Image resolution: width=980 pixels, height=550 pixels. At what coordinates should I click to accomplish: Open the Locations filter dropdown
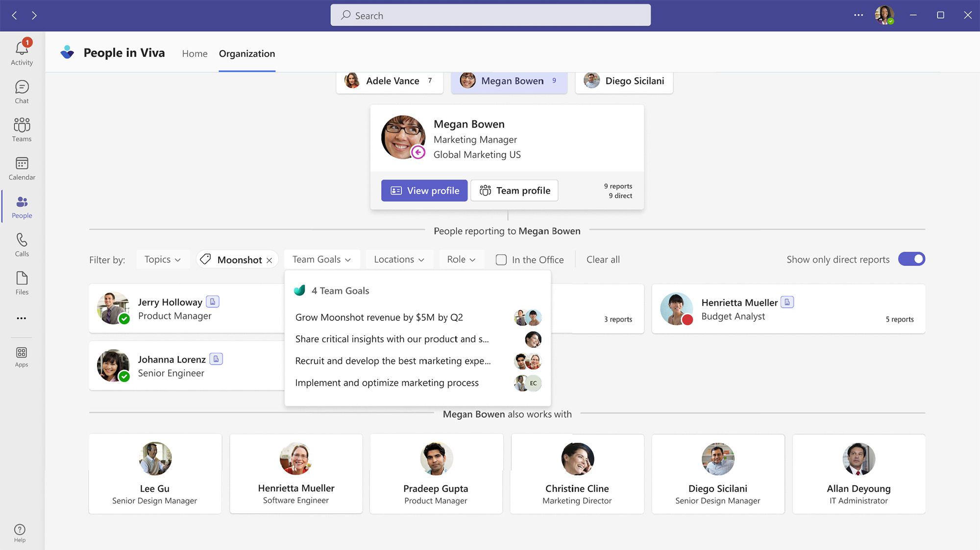pos(398,260)
